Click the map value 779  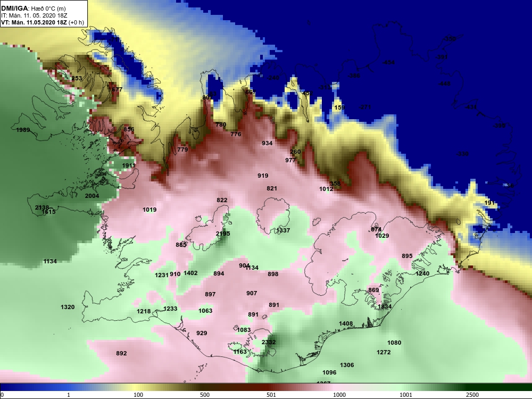(x=182, y=149)
